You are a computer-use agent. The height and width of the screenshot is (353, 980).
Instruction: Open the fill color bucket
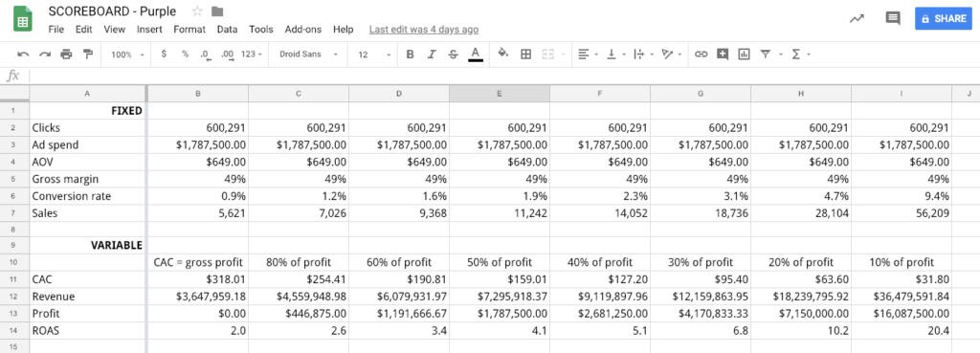coord(503,55)
